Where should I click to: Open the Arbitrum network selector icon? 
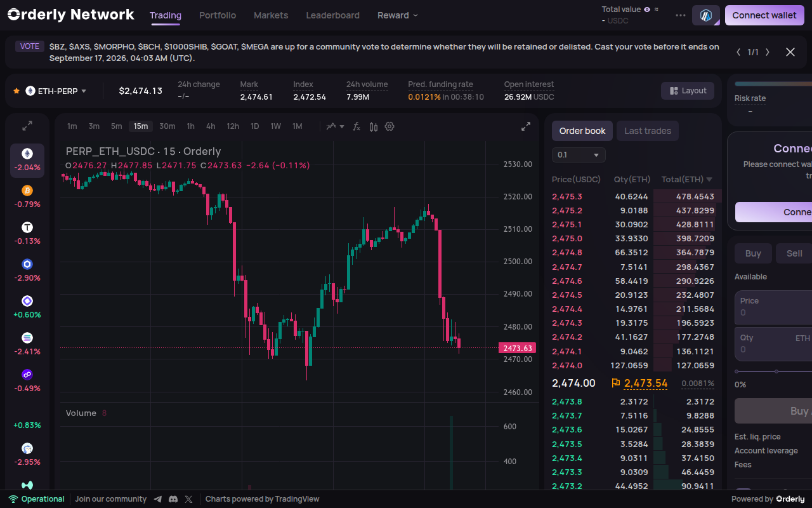[706, 15]
